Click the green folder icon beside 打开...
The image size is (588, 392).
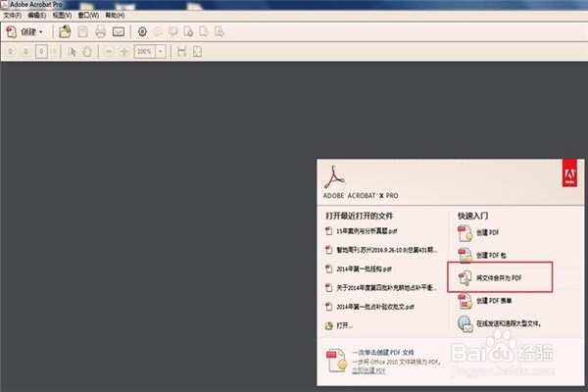(x=329, y=325)
